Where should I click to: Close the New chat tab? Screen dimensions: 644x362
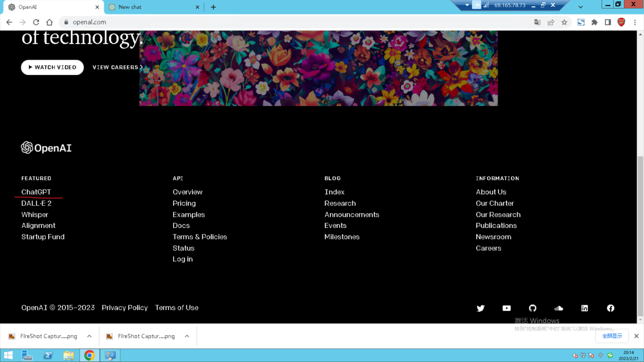[x=198, y=7]
